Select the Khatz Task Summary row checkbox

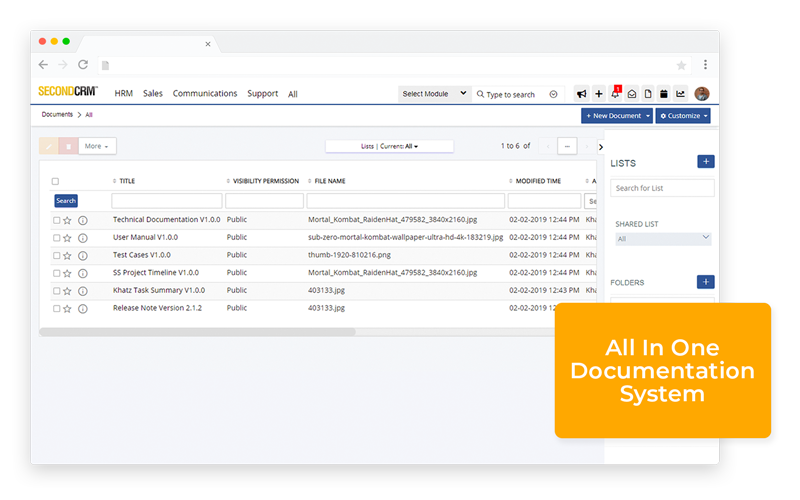pyautogui.click(x=56, y=291)
